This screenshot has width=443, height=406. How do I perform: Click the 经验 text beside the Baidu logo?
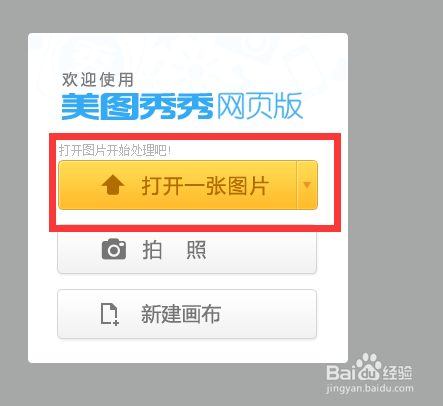tap(398, 373)
